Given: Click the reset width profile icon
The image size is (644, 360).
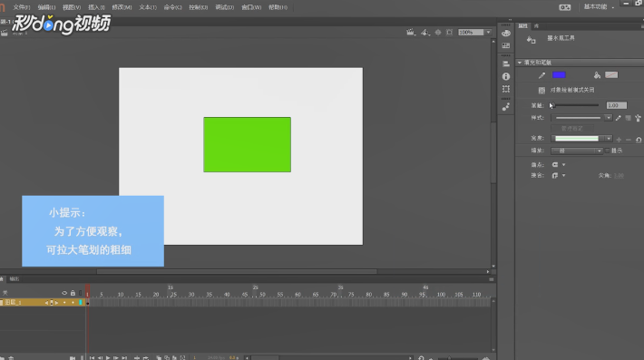Looking at the screenshot, I should [639, 140].
